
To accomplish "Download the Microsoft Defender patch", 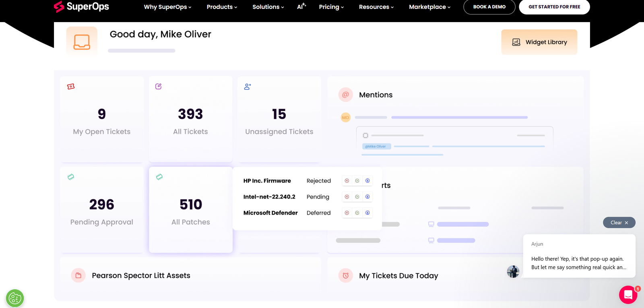I will pos(367,213).
